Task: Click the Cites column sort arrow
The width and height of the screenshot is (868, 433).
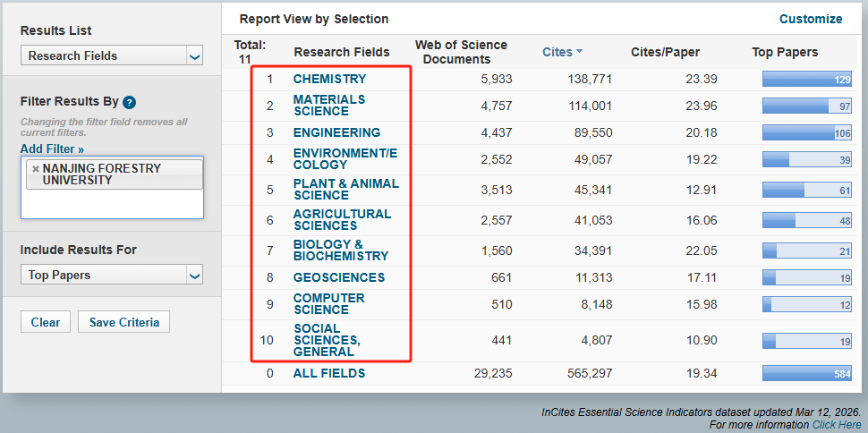Action: (579, 52)
